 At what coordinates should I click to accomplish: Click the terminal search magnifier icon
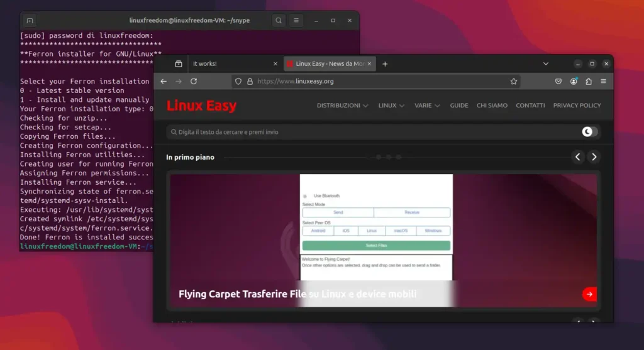[x=279, y=21]
